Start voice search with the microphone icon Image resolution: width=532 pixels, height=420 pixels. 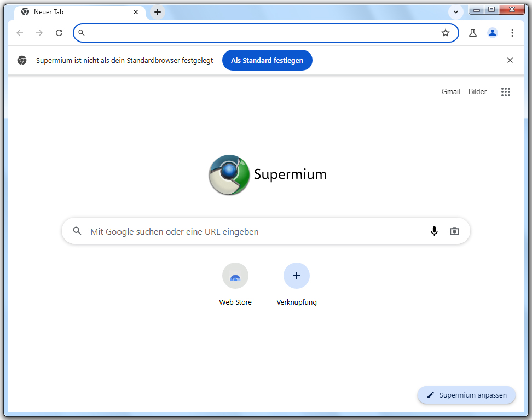point(434,231)
